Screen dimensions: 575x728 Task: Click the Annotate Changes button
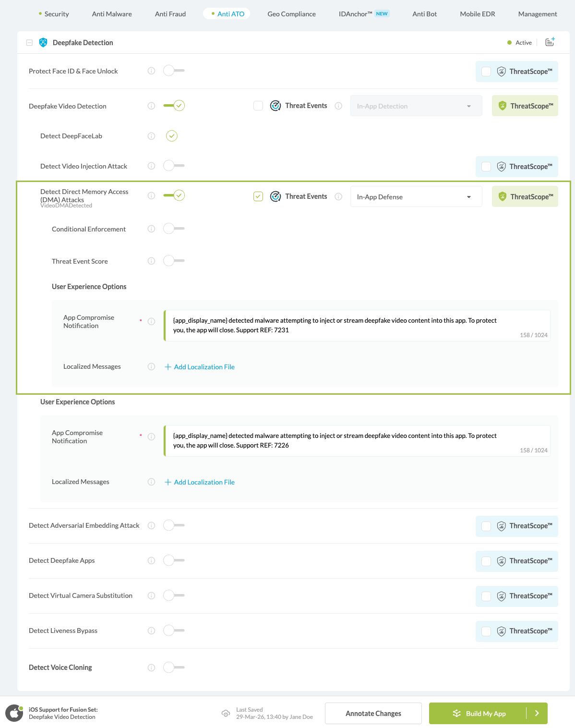coord(373,713)
